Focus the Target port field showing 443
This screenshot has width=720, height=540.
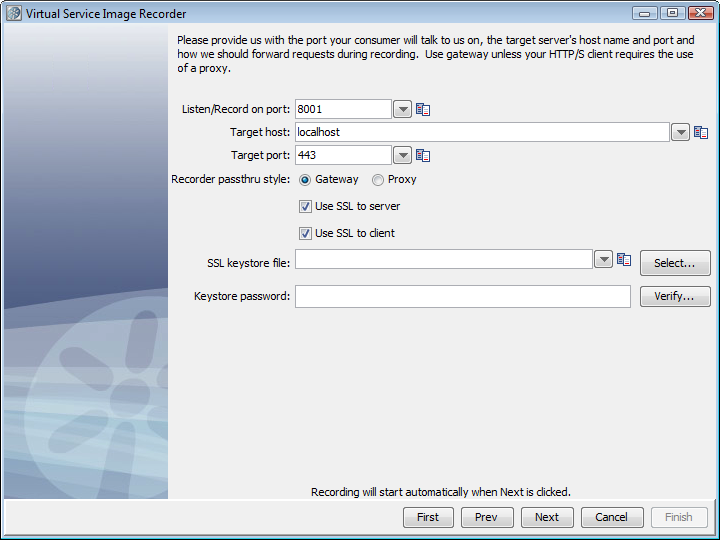pyautogui.click(x=343, y=155)
